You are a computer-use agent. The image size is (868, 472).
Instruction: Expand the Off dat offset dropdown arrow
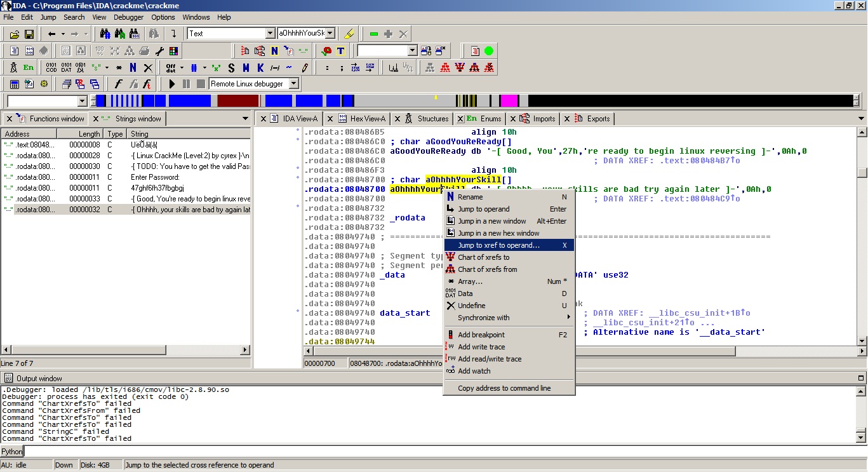click(182, 67)
